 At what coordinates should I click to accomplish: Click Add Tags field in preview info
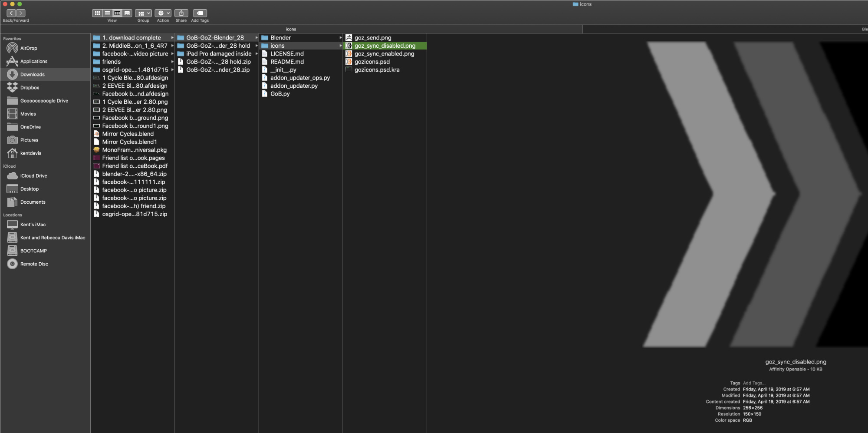754,383
